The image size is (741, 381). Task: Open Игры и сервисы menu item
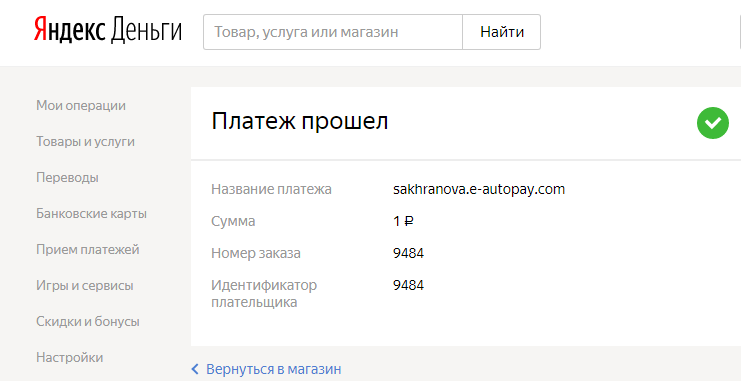(x=85, y=286)
